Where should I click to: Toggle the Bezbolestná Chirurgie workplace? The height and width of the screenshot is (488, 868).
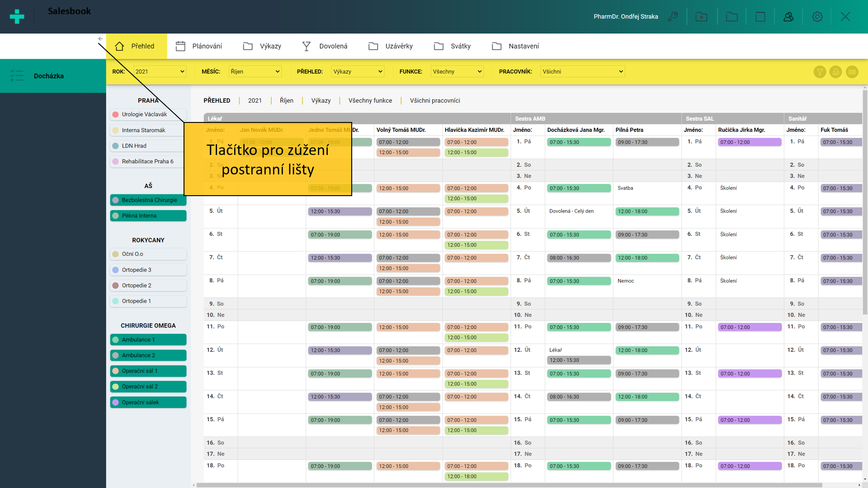[148, 200]
